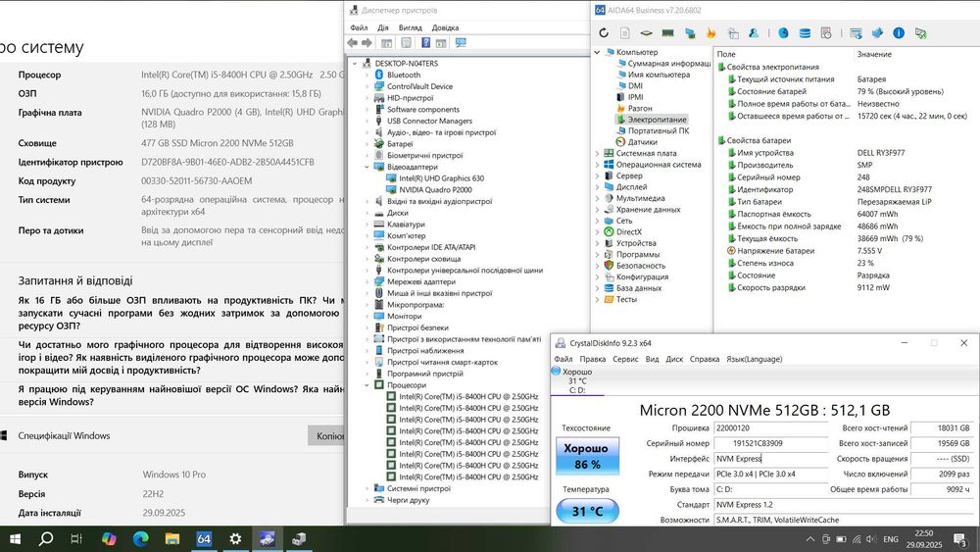Viewport: 980px width, 552px height.
Task: Switch to AIDA64 taskbar icon
Action: [x=204, y=539]
